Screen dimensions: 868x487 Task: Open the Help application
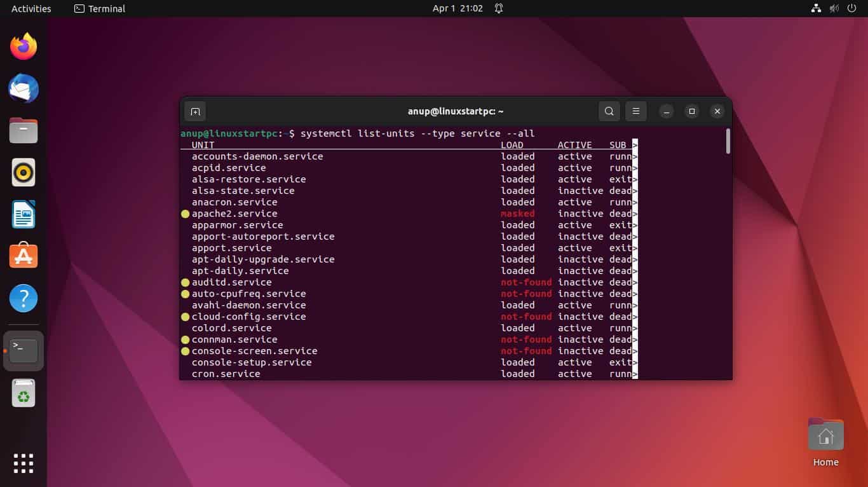click(24, 298)
